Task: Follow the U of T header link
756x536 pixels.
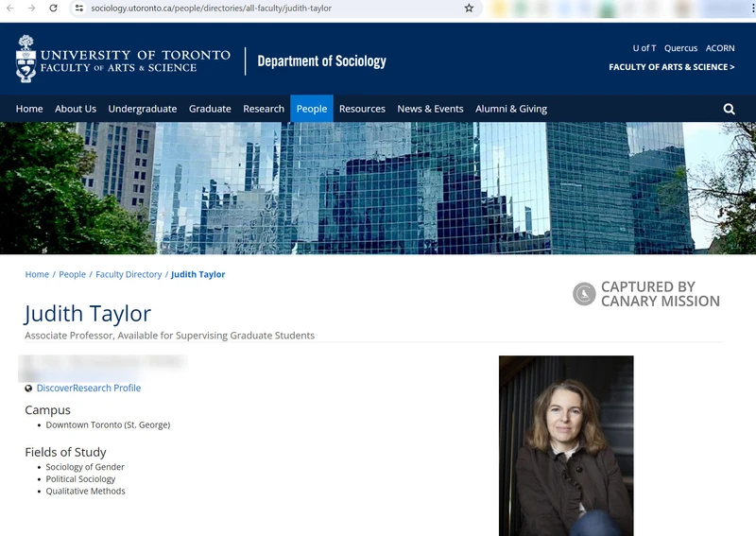Action: (644, 48)
